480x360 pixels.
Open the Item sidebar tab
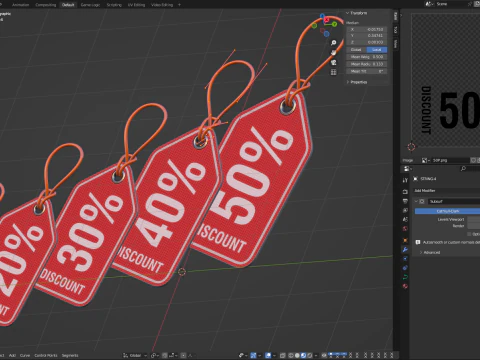click(395, 16)
